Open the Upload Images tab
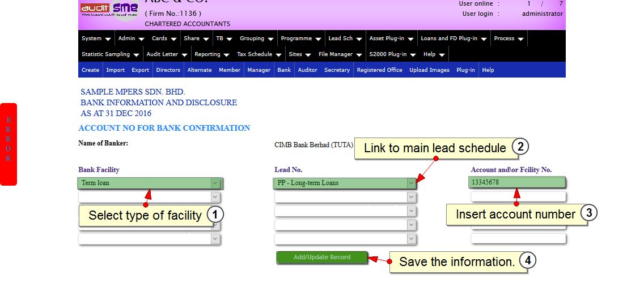The width and height of the screenshot is (644, 283). coord(429,70)
